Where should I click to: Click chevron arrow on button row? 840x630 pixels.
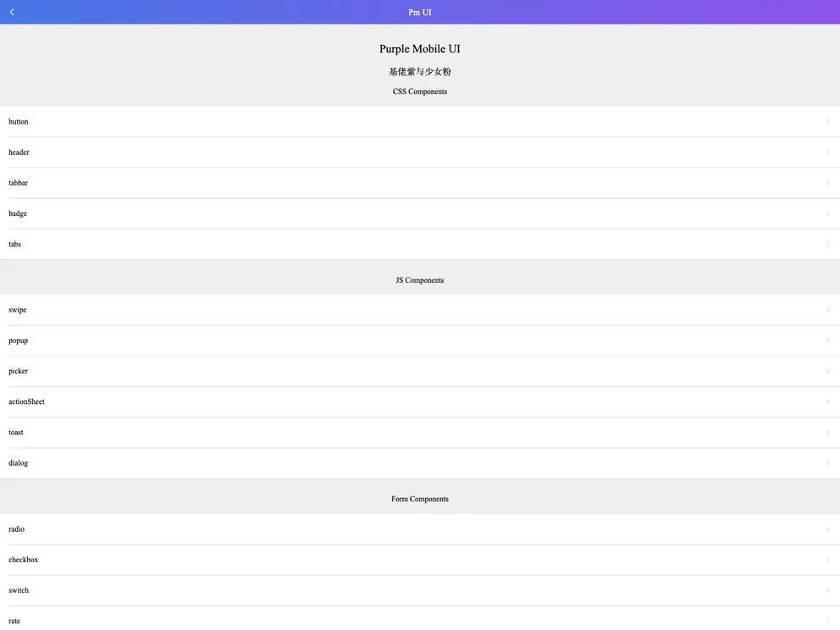click(x=827, y=122)
